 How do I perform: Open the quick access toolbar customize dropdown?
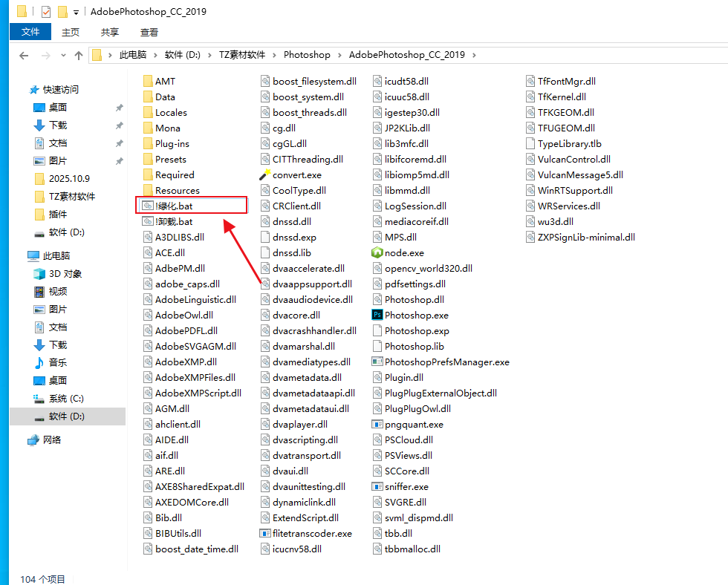(76, 13)
